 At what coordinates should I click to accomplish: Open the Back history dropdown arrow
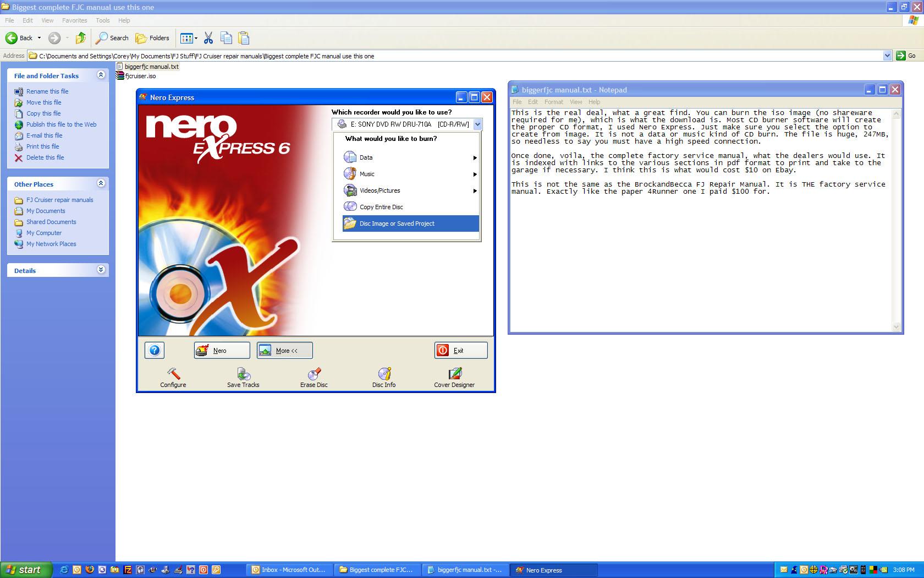coord(39,38)
